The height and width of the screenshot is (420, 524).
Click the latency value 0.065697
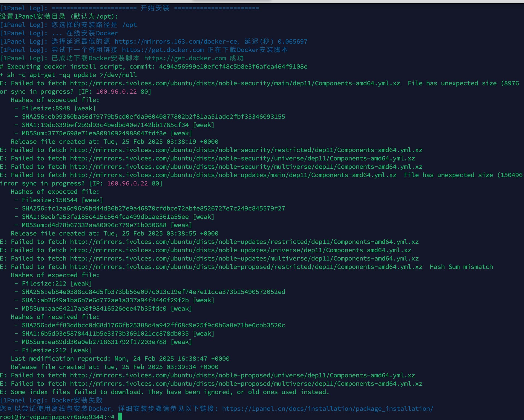coord(293,41)
